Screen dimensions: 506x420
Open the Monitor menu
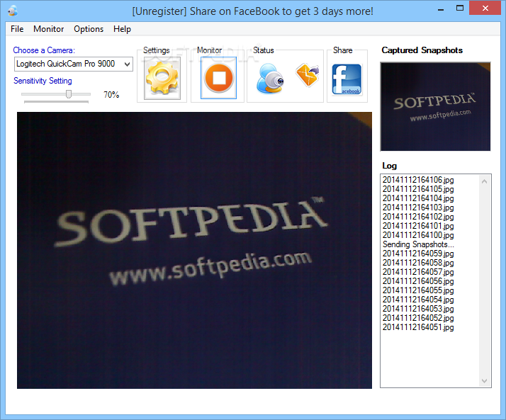click(49, 29)
